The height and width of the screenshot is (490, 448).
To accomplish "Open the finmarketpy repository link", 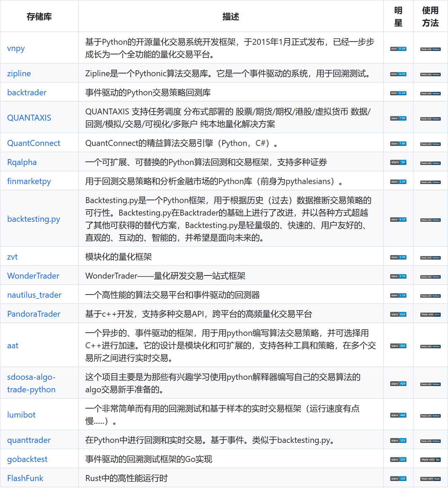I will (x=29, y=181).
